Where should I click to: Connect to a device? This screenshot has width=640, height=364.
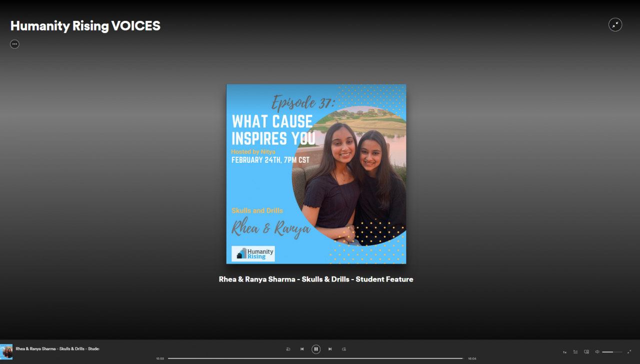[x=586, y=352]
